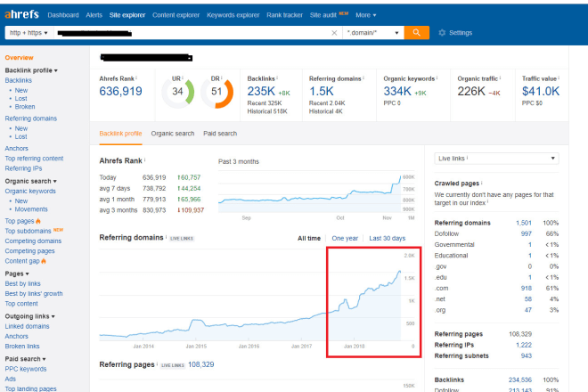
Task: Open Keywords explorer from the top menu
Action: (233, 15)
